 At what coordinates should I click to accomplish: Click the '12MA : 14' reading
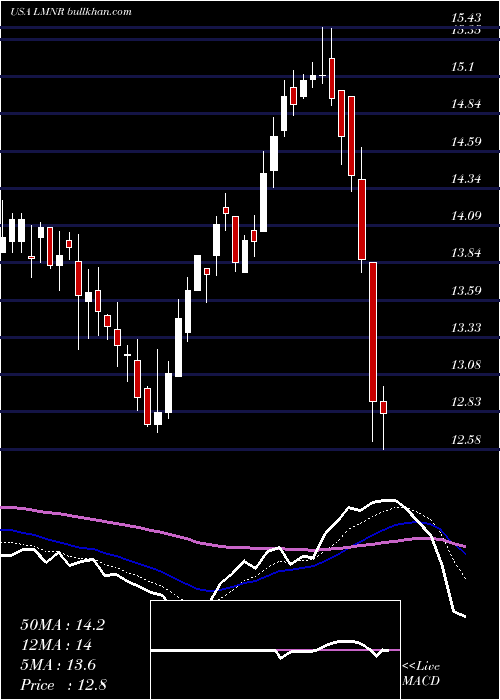pyautogui.click(x=56, y=645)
